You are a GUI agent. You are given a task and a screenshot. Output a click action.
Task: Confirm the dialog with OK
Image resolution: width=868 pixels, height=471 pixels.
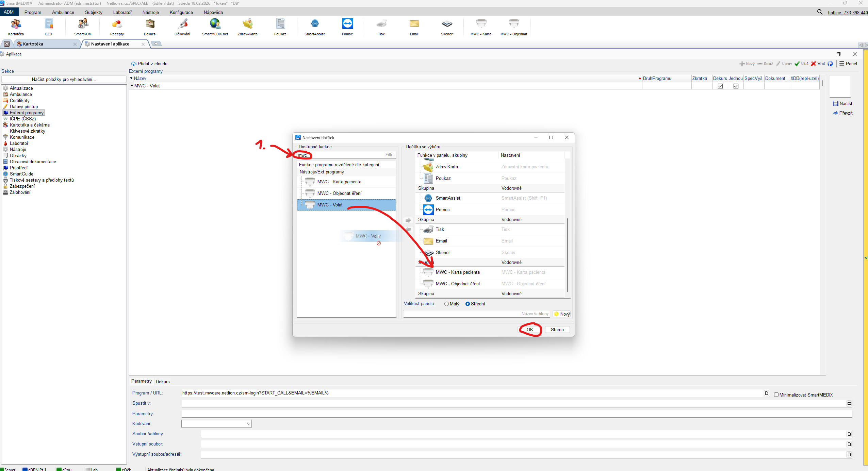[x=529, y=330]
